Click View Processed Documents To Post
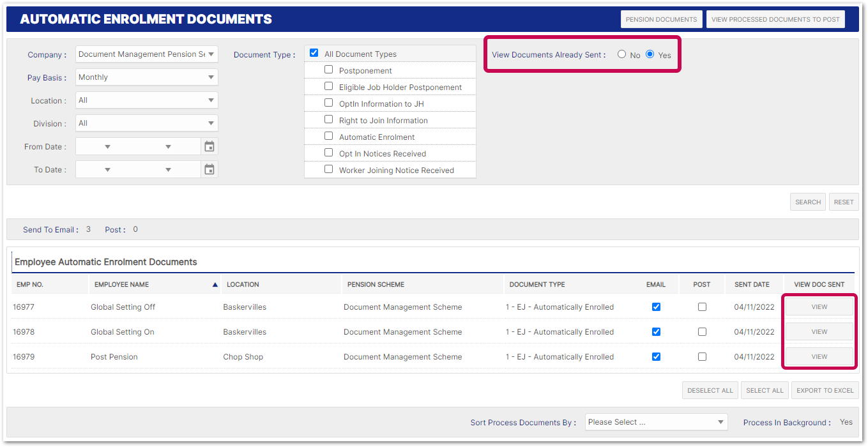 point(775,19)
